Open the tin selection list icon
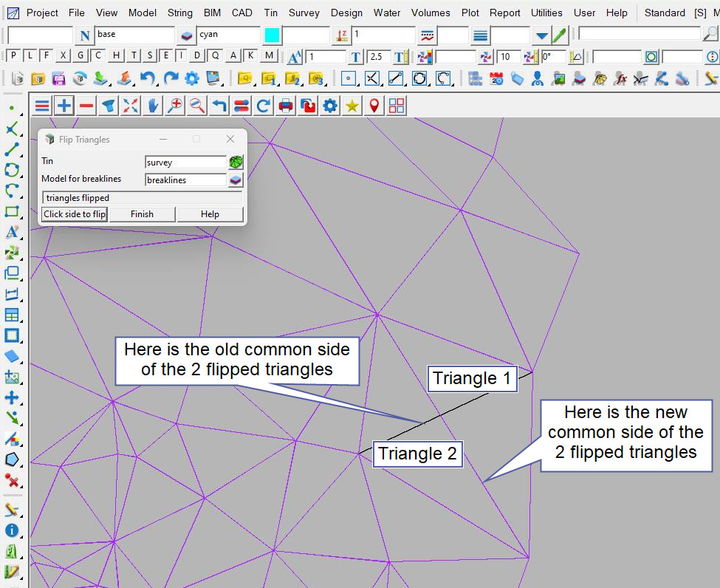Viewport: 720px width, 588px height. (x=236, y=163)
